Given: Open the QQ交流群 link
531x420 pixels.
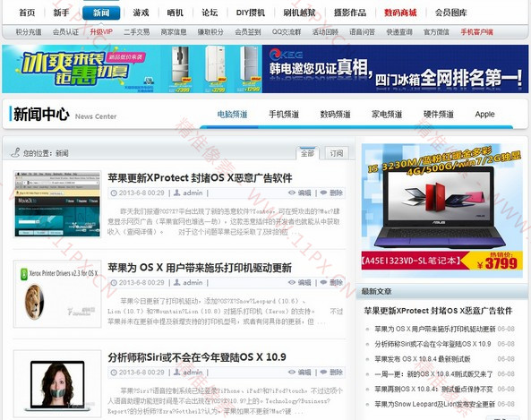Looking at the screenshot, I should [x=287, y=32].
